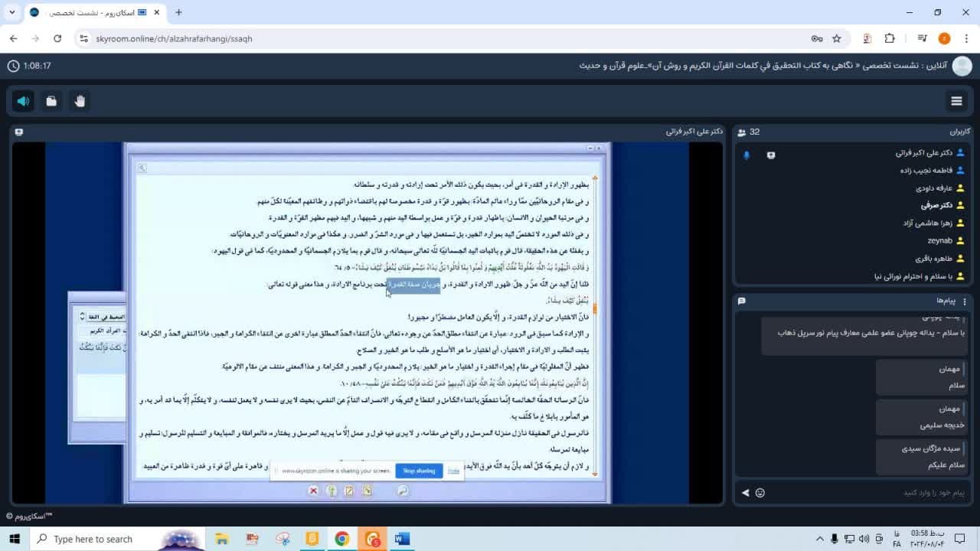Screen dimensions: 980x551
Task: Open a new browser tab
Action: (x=178, y=12)
